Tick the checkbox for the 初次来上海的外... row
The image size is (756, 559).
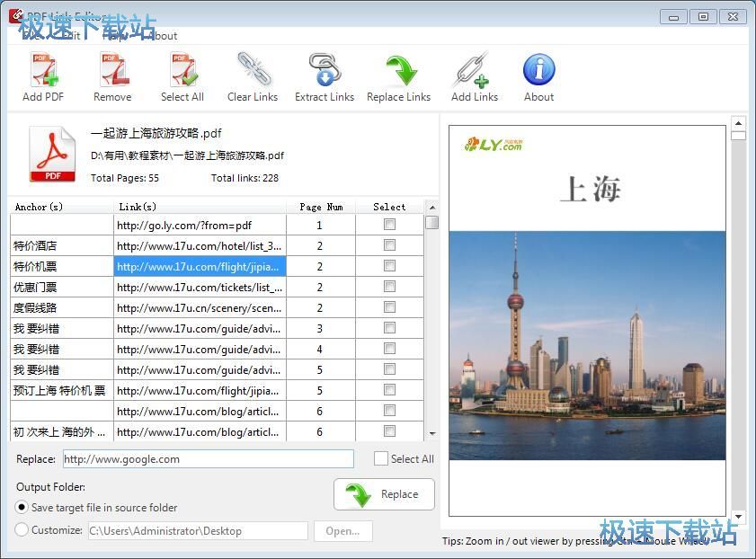coord(389,430)
